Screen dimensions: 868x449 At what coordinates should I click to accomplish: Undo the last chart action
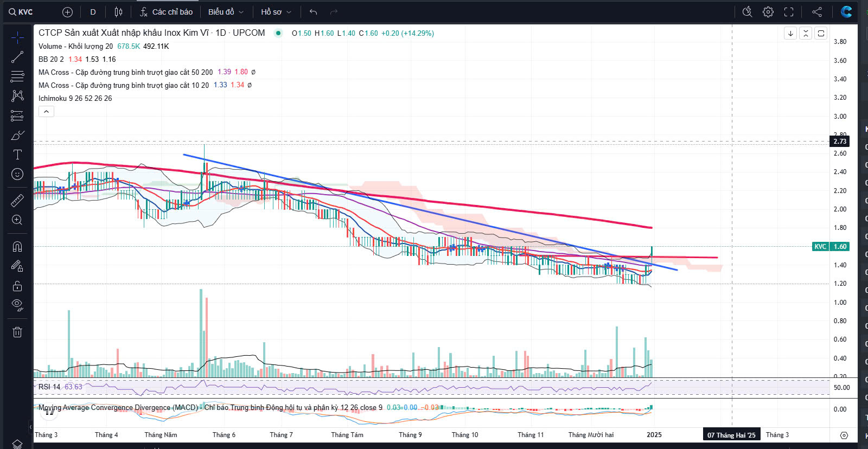tap(313, 12)
